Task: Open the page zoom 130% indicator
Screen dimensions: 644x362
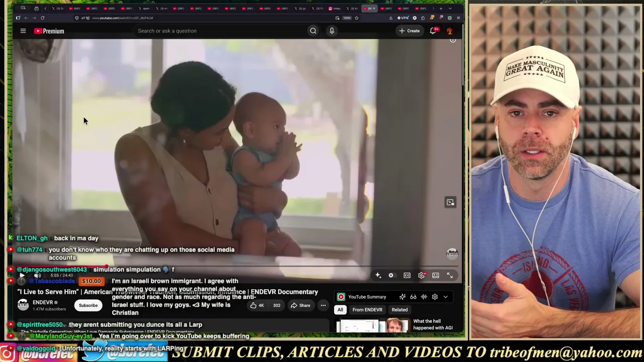Action: (x=347, y=18)
